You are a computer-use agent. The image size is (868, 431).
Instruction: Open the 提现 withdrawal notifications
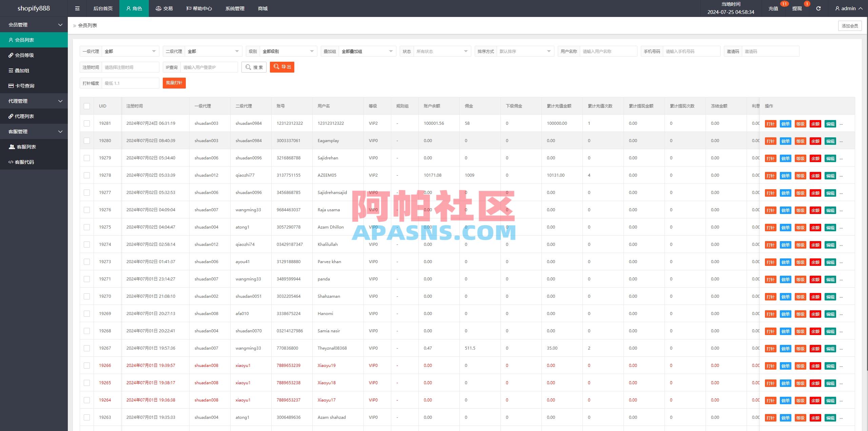pos(797,8)
